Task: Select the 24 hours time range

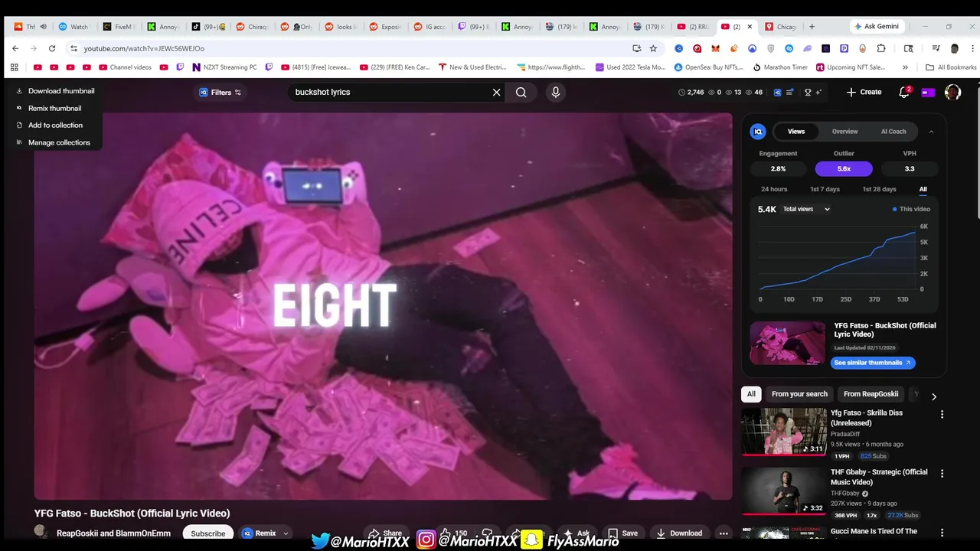Action: (x=774, y=189)
